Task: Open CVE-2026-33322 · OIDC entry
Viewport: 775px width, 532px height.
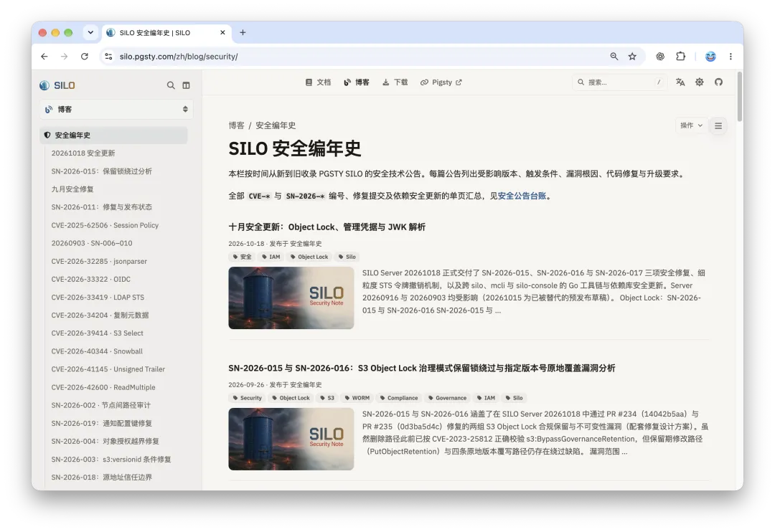Action: click(91, 279)
